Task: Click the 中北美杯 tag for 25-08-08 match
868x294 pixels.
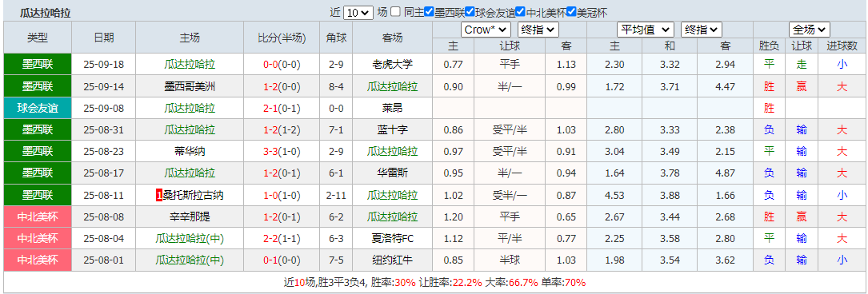Action: click(x=38, y=217)
